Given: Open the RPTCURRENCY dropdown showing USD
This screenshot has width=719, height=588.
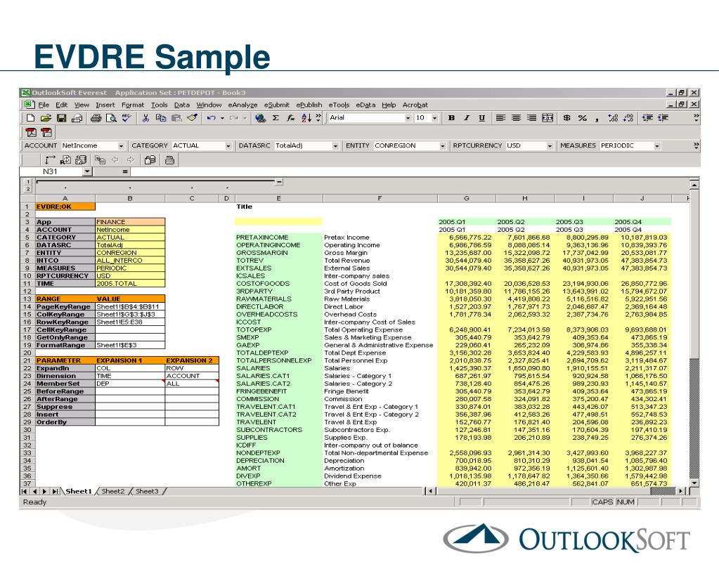Looking at the screenshot, I should [x=550, y=146].
